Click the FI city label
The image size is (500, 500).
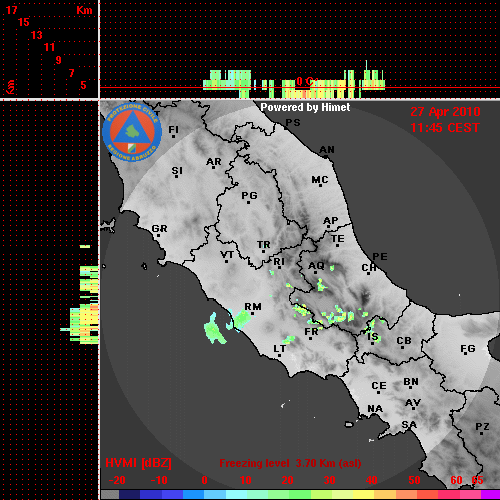[x=173, y=129]
